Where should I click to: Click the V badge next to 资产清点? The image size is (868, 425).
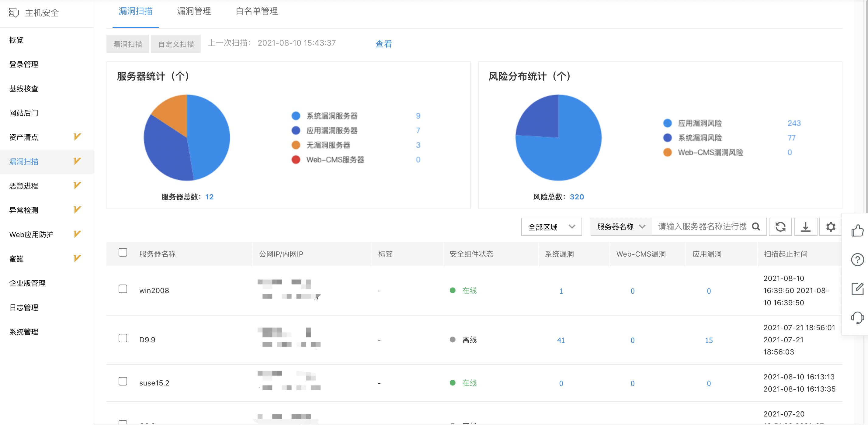click(77, 137)
